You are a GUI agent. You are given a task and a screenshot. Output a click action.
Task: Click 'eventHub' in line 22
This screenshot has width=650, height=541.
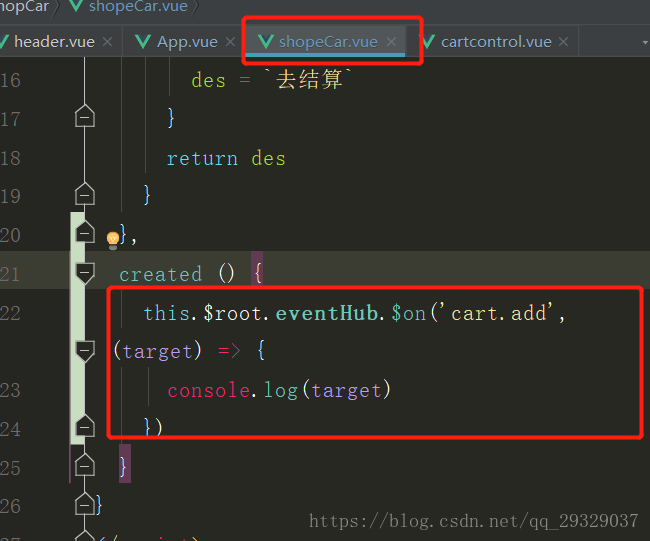click(327, 313)
